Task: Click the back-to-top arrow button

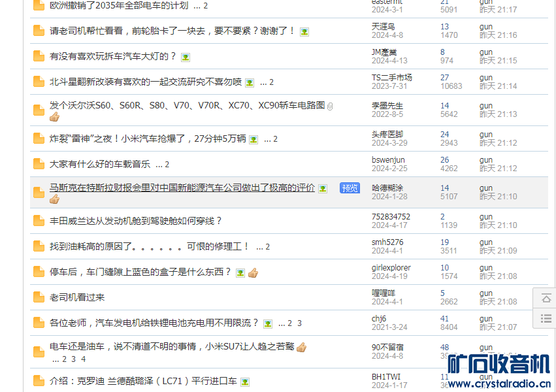Action: pos(546,299)
